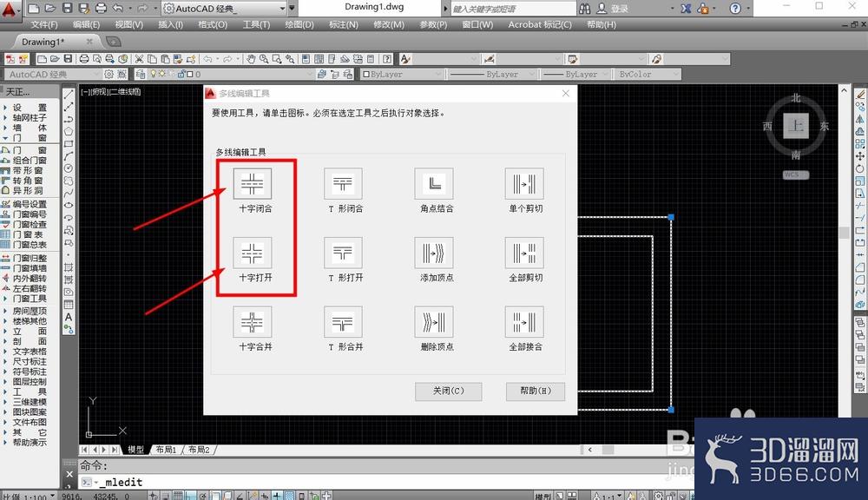This screenshot has height=500, width=868.
Task: Select the 全部剪切 cut all tool
Action: [524, 253]
